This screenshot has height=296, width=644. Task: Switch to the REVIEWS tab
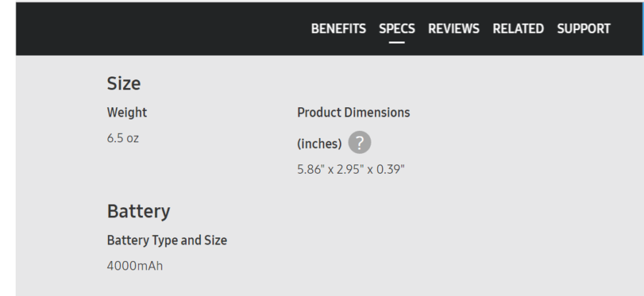(454, 29)
